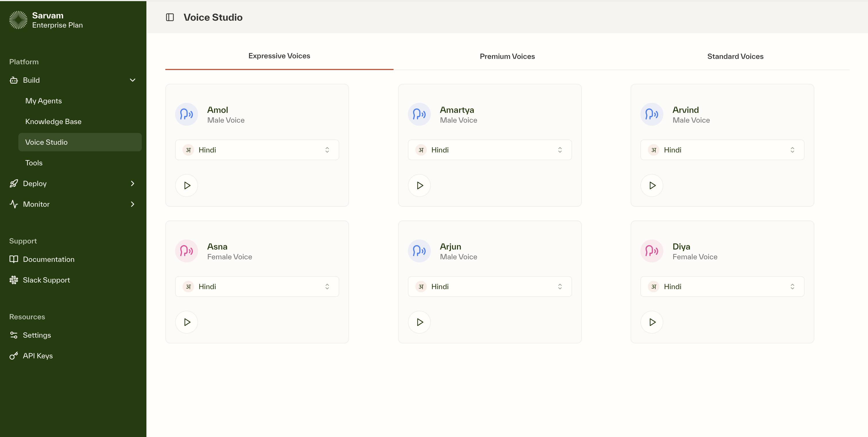Click the Enterprise Plan workspace label
The height and width of the screenshot is (437, 868).
(57, 25)
